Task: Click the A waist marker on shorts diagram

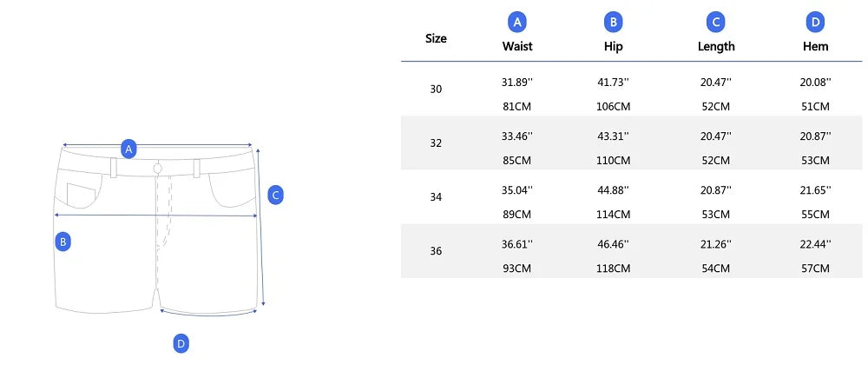Action: coord(128,149)
